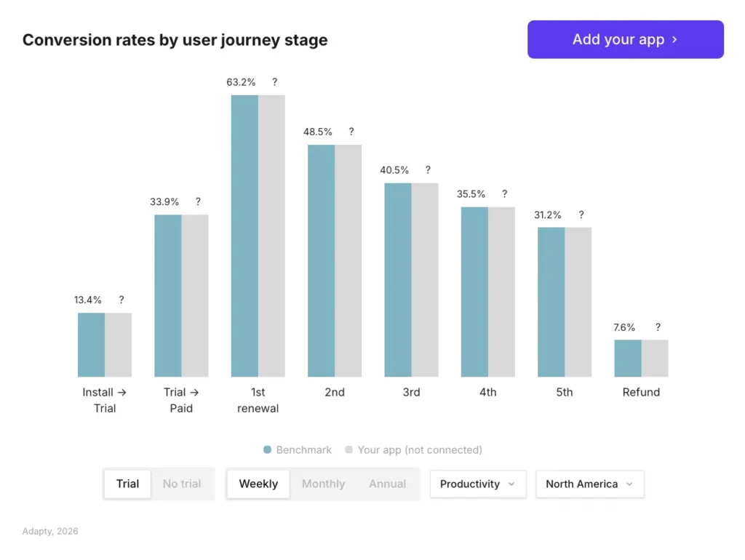
Task: Open the North America region dropdown
Action: click(x=589, y=484)
